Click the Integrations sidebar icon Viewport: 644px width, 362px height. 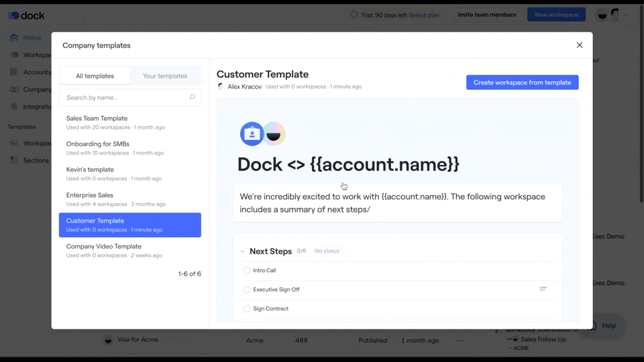[14, 107]
